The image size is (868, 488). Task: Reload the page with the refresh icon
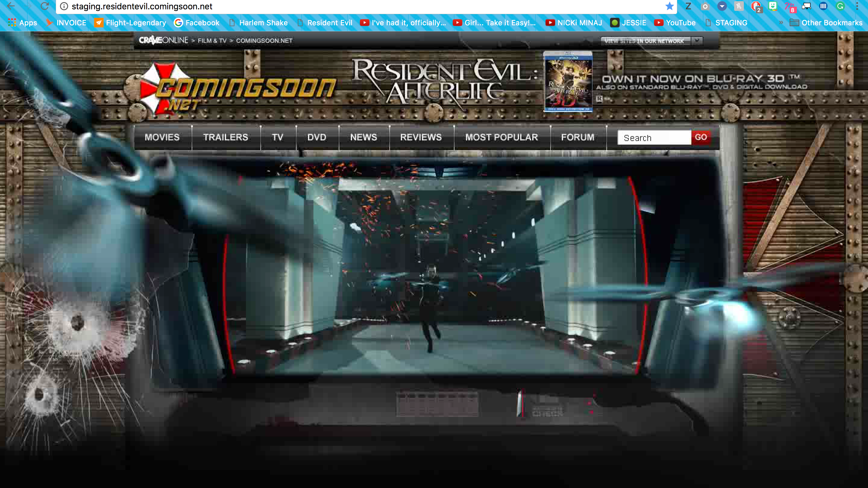[x=45, y=6]
